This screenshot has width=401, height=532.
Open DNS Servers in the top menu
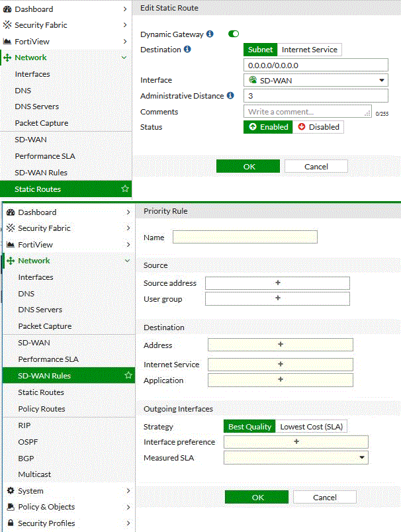pyautogui.click(x=36, y=107)
